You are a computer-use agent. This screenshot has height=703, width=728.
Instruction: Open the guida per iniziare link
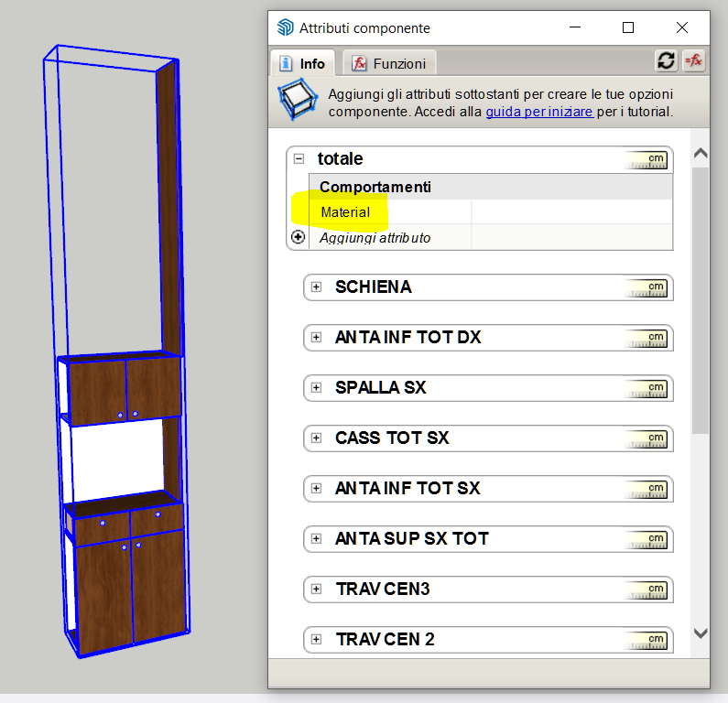click(539, 112)
